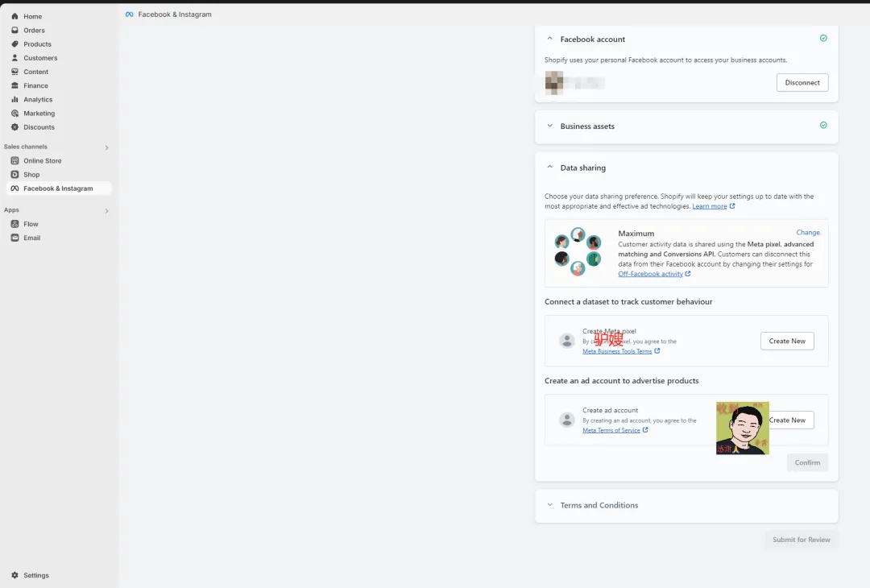Open the Orders icon

pos(15,31)
